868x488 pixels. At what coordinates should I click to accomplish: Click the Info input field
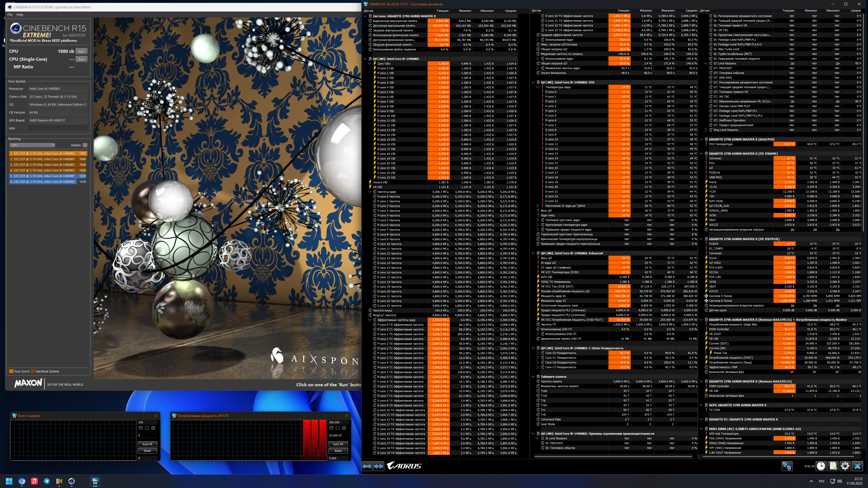coord(58,128)
